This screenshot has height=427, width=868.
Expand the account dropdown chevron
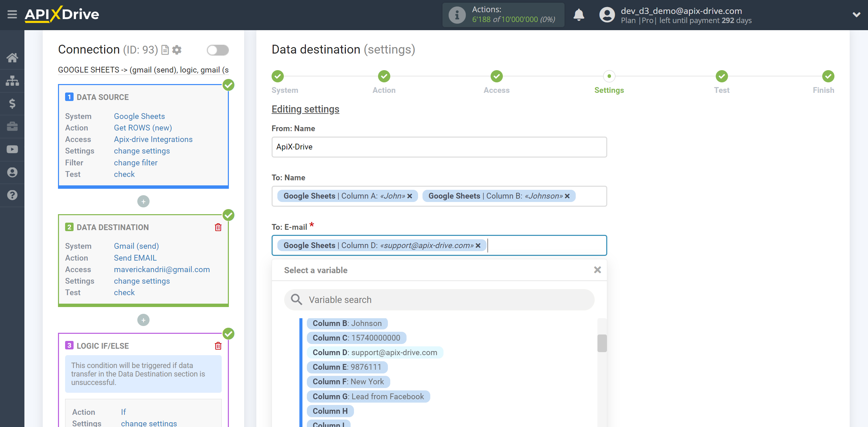coord(856,15)
